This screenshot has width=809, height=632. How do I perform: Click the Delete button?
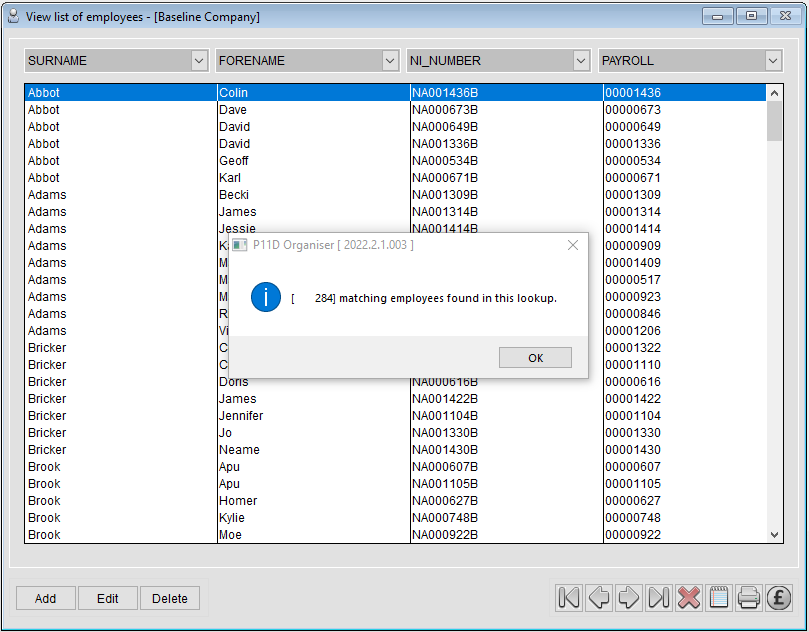point(169,597)
